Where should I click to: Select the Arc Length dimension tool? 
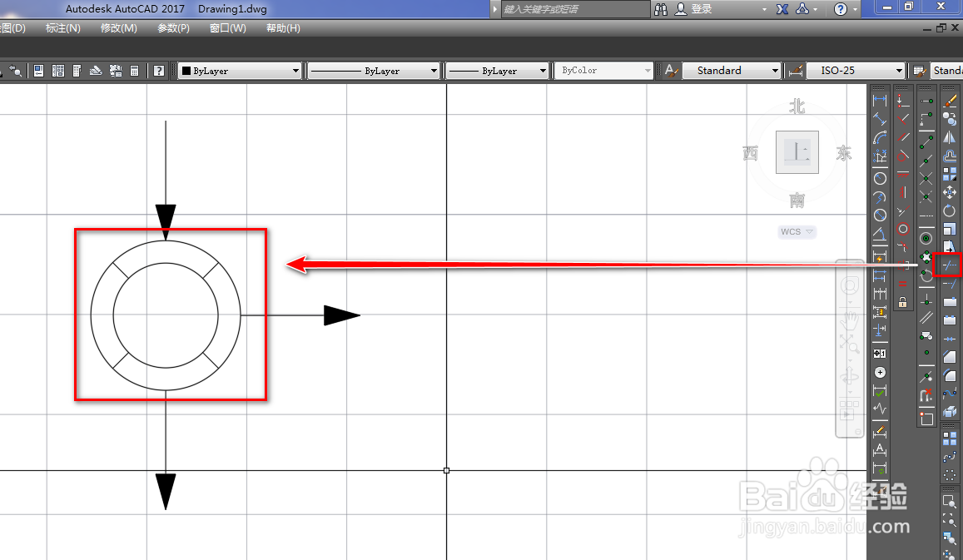[880, 137]
